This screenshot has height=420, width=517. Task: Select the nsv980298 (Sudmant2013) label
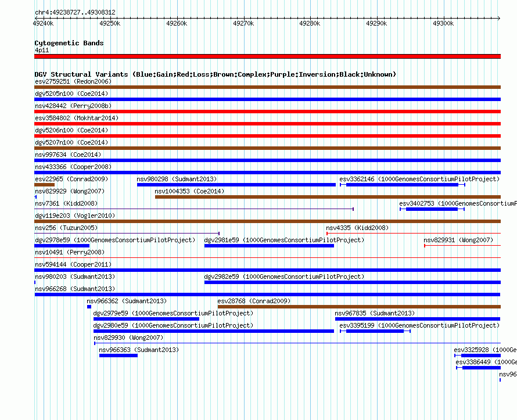click(x=177, y=179)
